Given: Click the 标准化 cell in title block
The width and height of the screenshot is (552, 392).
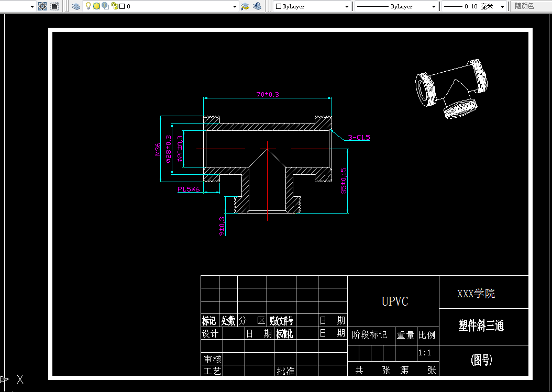Looking at the screenshot, I should [x=284, y=333].
